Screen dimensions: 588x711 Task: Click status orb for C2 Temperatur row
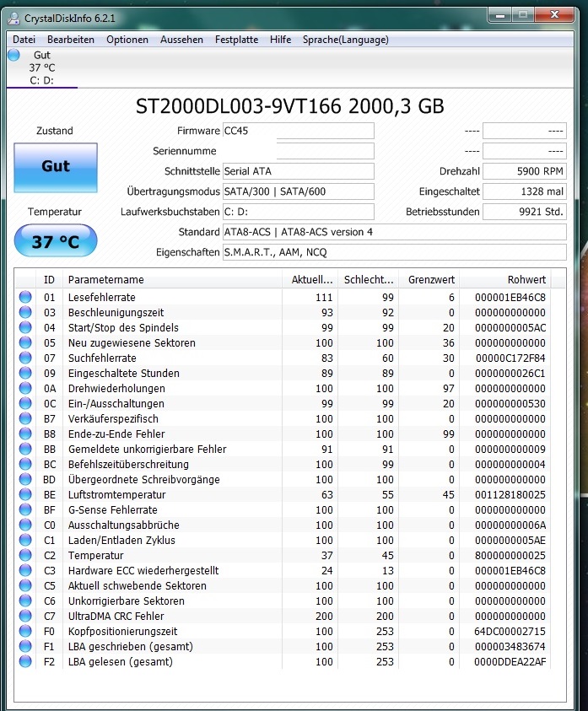pyautogui.click(x=25, y=556)
